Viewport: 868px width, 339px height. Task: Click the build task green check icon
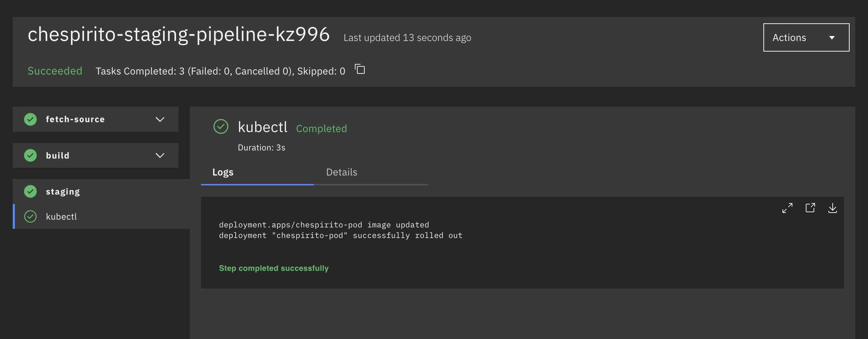[x=30, y=155]
